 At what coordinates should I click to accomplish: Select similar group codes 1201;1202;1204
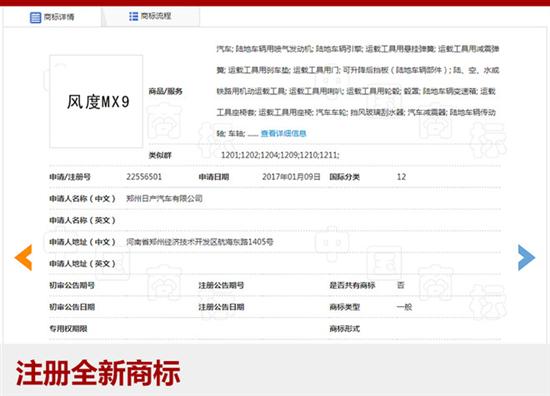click(280, 155)
